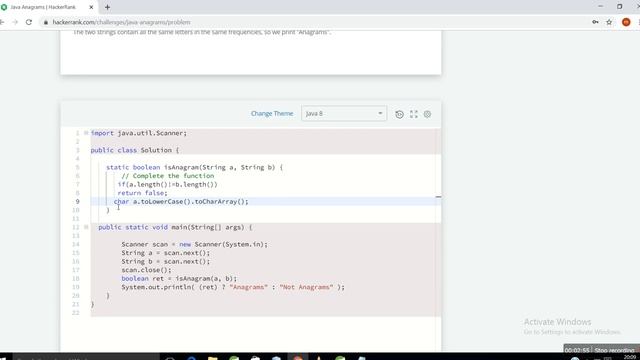This screenshot has width=640, height=360.
Task: Open saved passwords key icon
Action: point(595,22)
